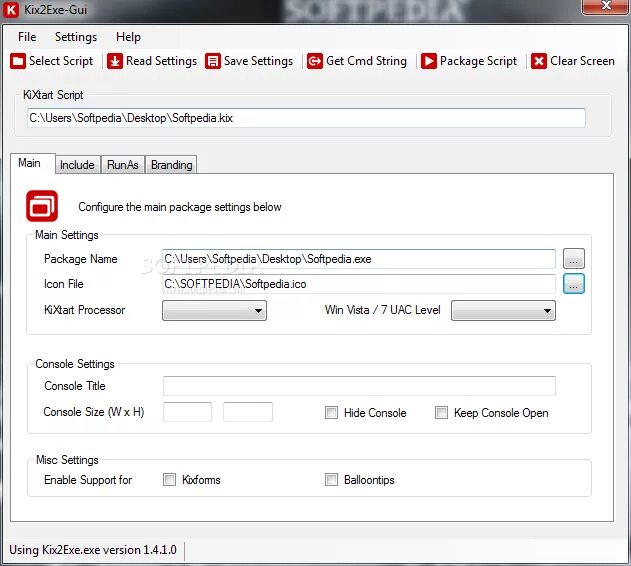The width and height of the screenshot is (631, 566).
Task: Open the File menu
Action: 27,37
